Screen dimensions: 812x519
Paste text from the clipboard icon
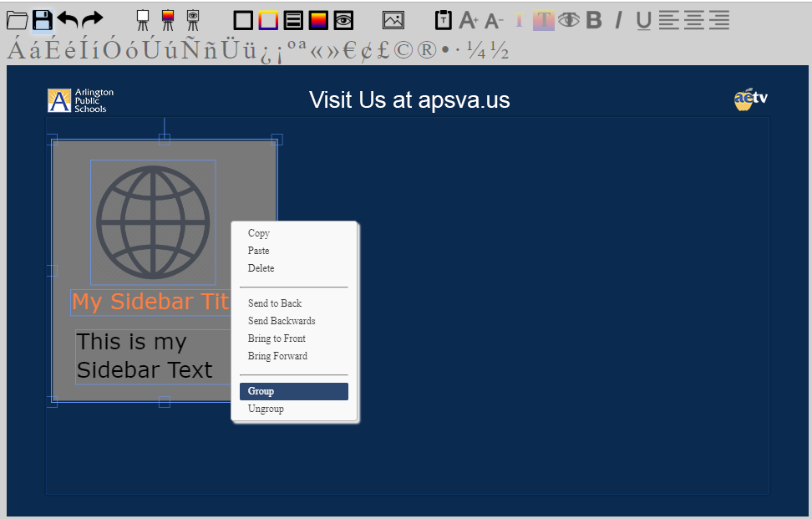tap(444, 20)
